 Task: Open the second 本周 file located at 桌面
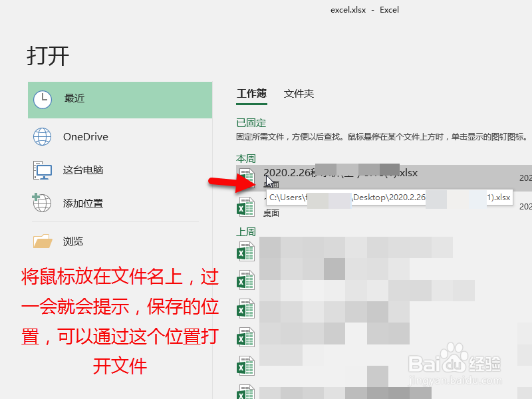click(384, 206)
